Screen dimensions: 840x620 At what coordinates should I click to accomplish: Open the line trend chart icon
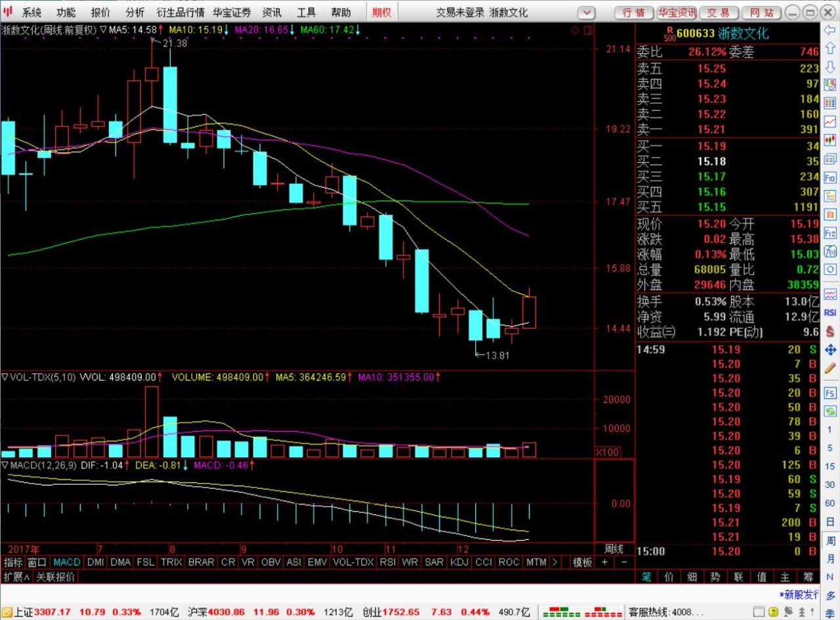point(830,121)
